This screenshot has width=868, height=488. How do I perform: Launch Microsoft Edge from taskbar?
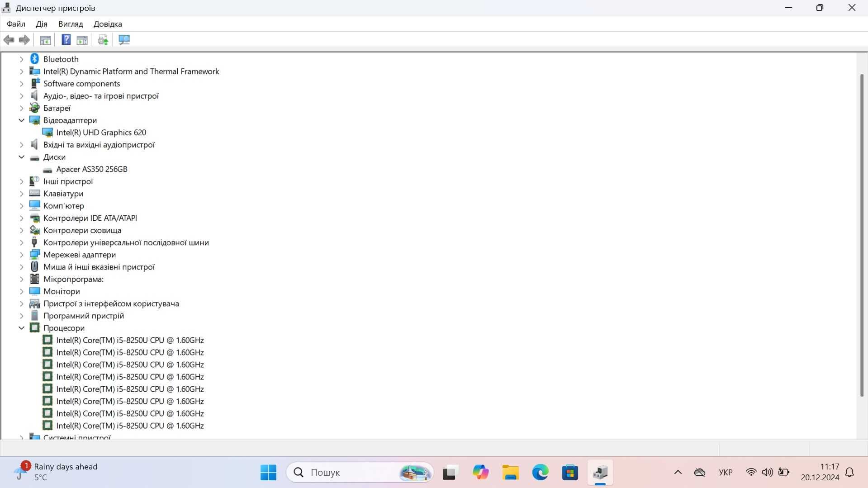(541, 473)
